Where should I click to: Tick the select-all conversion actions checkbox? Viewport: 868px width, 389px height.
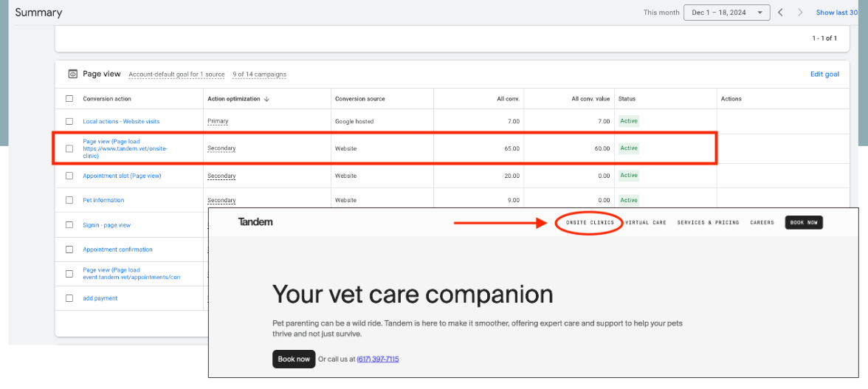pos(69,99)
